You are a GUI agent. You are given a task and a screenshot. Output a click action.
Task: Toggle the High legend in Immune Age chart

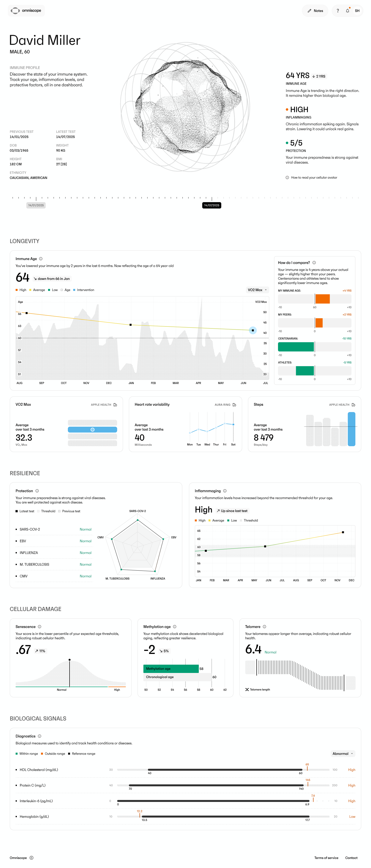point(21,290)
